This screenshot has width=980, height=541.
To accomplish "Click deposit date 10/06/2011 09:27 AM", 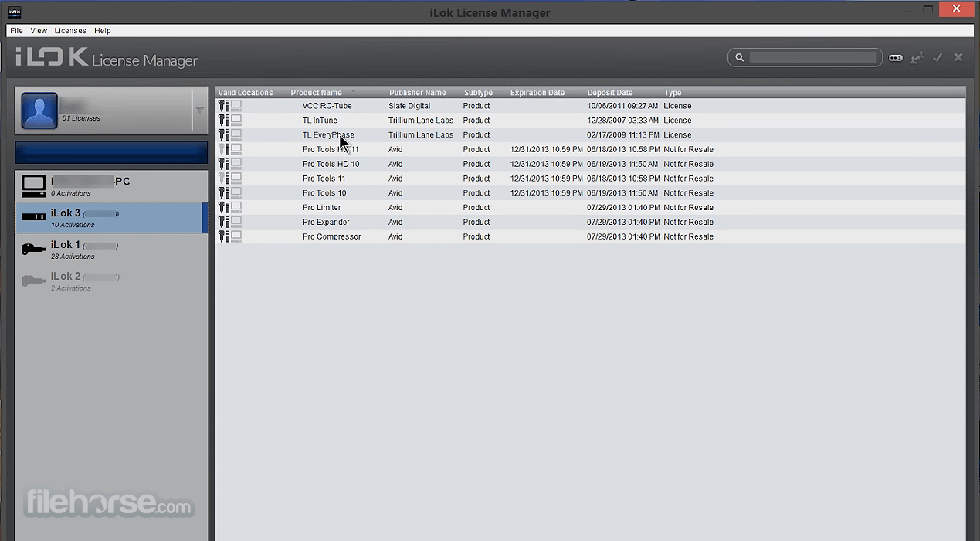I will [622, 106].
